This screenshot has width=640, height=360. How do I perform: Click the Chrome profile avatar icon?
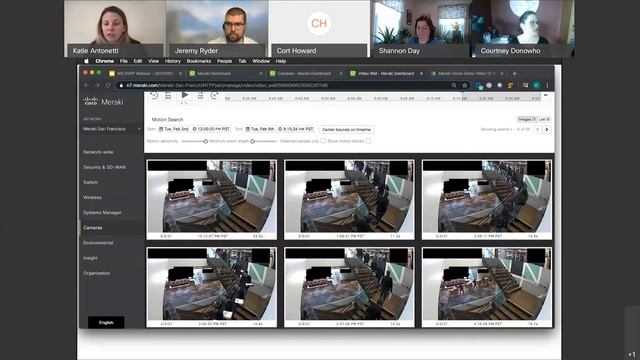click(536, 85)
